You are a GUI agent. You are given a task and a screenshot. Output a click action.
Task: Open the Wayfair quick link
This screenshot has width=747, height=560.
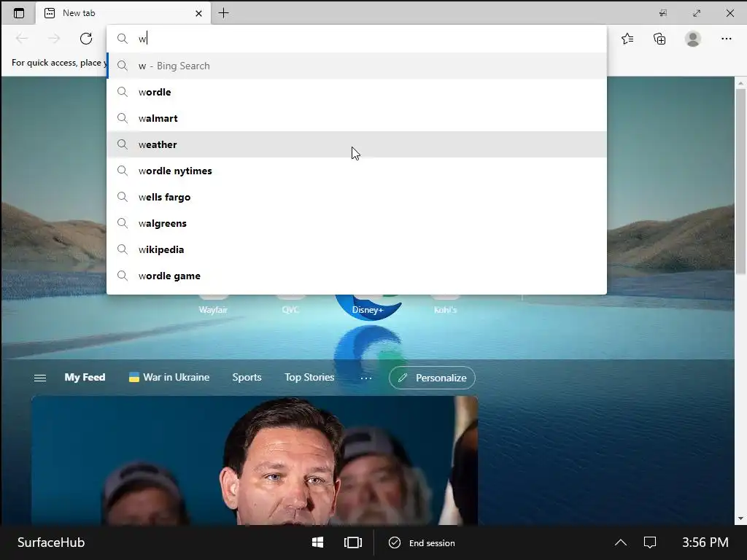pos(213,309)
